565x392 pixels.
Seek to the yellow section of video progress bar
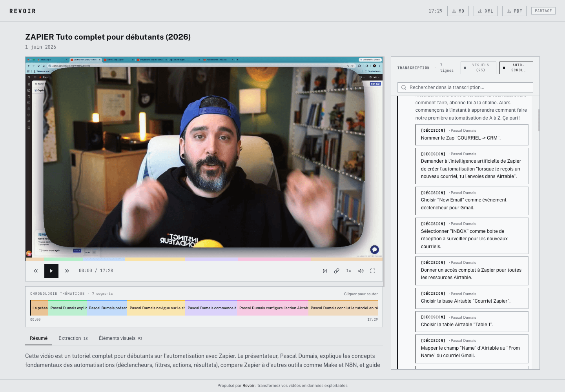(155, 259)
